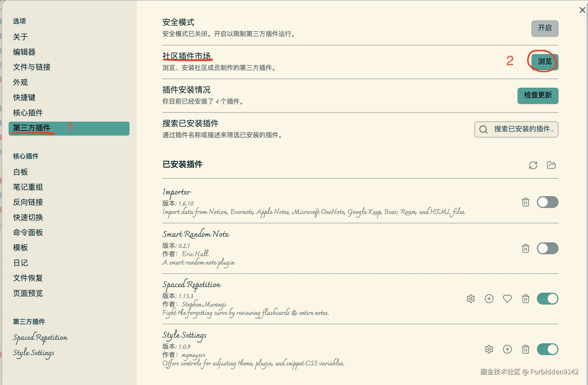Refresh the installed plugins list
588x385 pixels.
[533, 165]
